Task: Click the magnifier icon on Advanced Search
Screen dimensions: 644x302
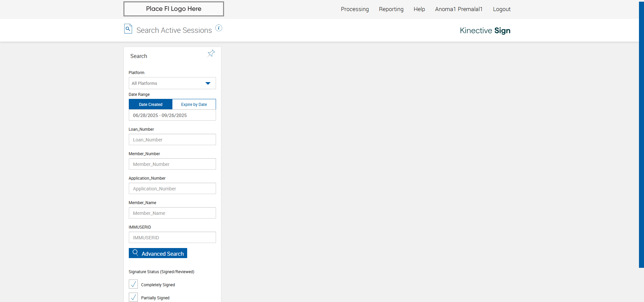Action: point(136,253)
